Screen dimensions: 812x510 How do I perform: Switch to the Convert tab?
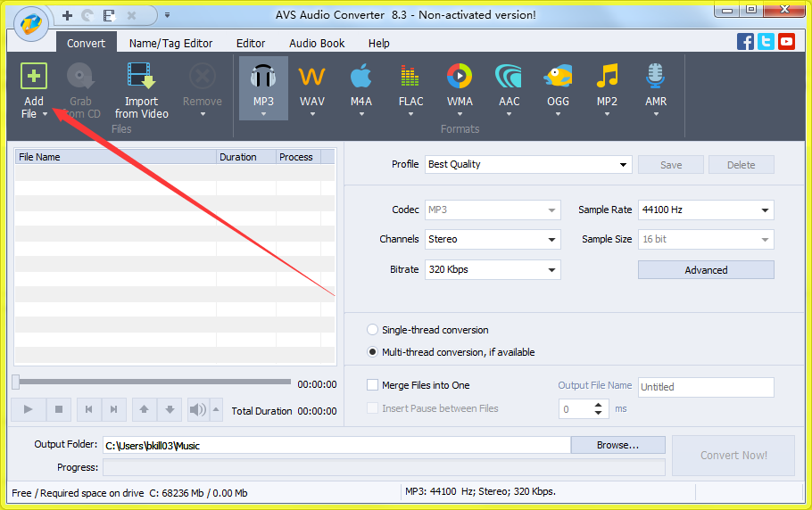86,44
